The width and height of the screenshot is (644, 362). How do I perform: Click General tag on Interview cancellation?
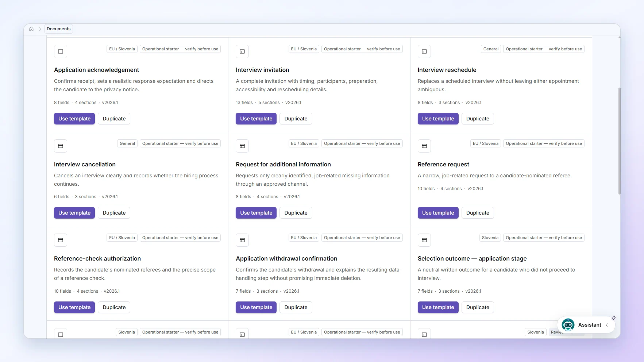coord(127,143)
